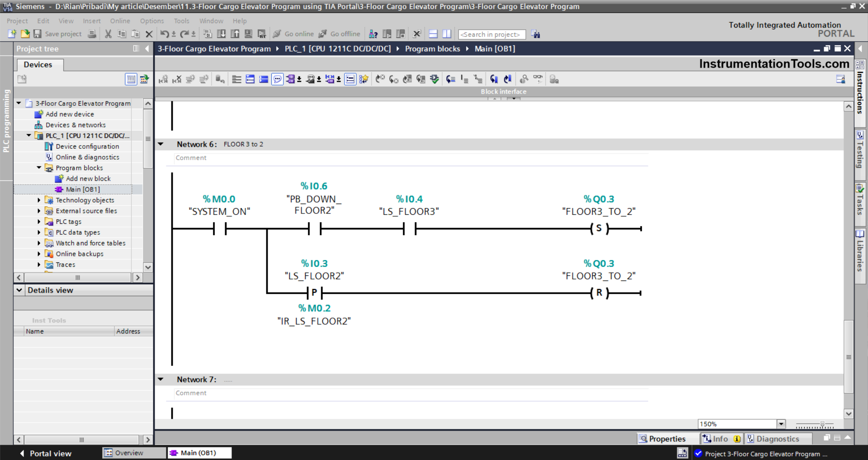Check consistency green checkmark icon

tap(434, 79)
